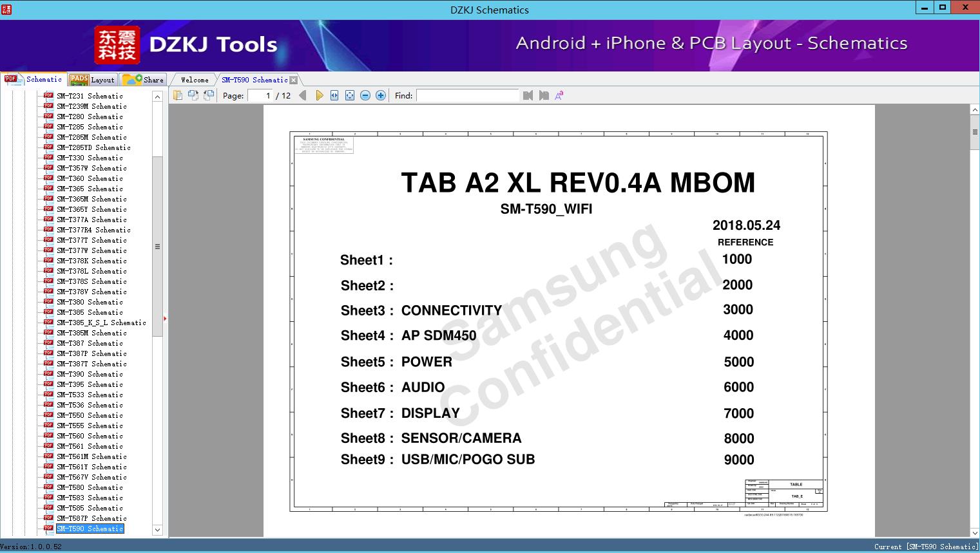This screenshot has height=553, width=980.
Task: Collapse the side panel with red arrow
Action: pos(165,318)
